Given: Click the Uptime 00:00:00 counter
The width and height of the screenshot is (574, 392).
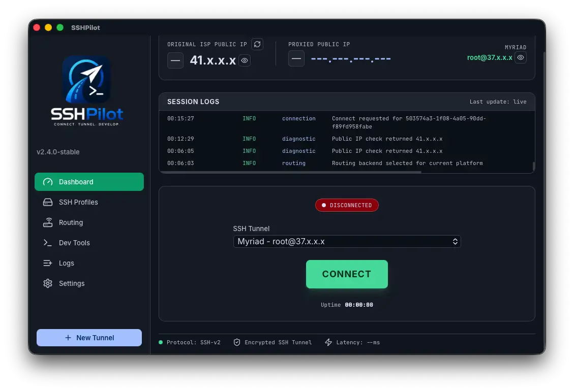Looking at the screenshot, I should click(x=347, y=305).
